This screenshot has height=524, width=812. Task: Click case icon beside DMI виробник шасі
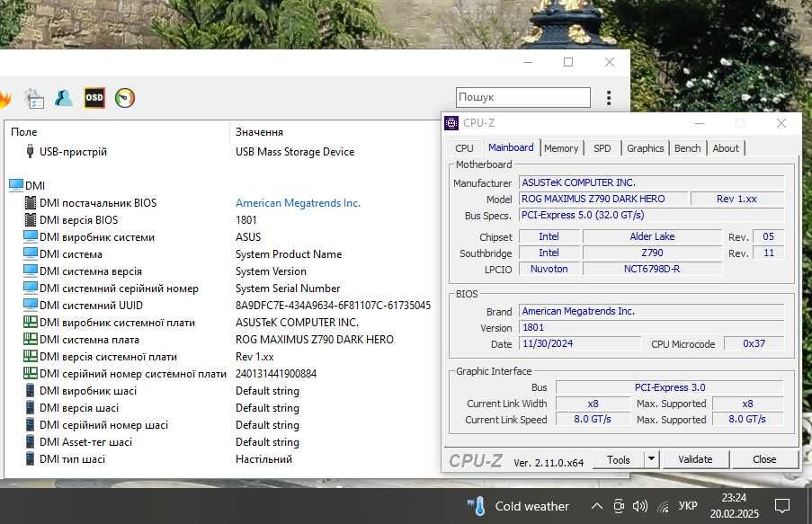click(x=30, y=390)
